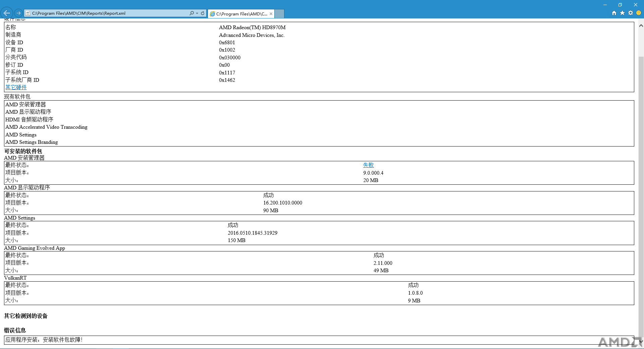Click the search magnifier in address bar

click(192, 13)
